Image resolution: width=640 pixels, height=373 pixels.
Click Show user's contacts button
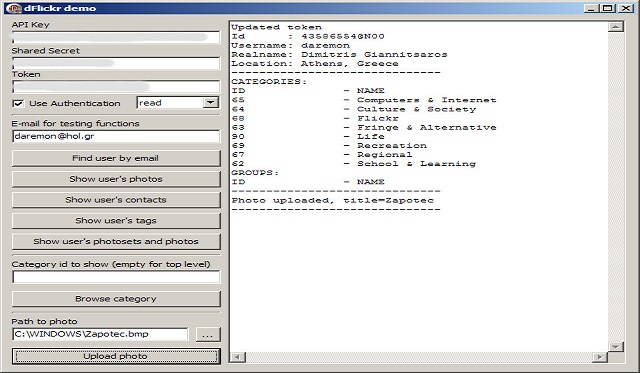pos(116,200)
